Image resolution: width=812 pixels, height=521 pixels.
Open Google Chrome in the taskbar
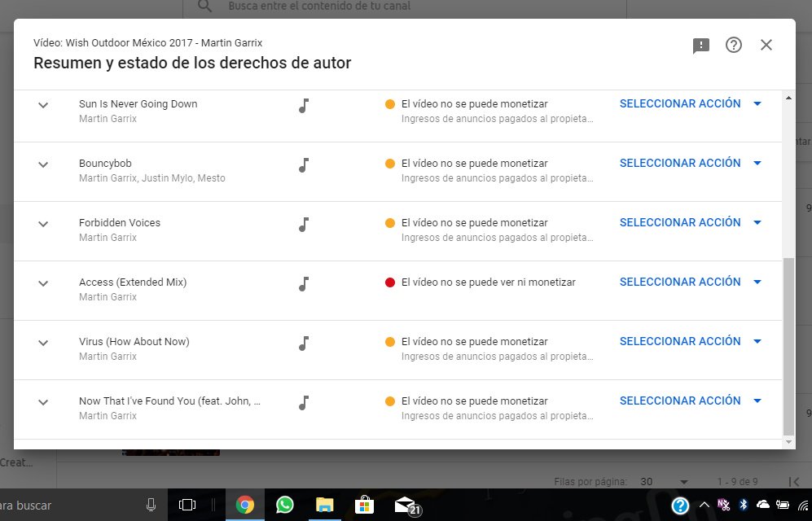(245, 505)
